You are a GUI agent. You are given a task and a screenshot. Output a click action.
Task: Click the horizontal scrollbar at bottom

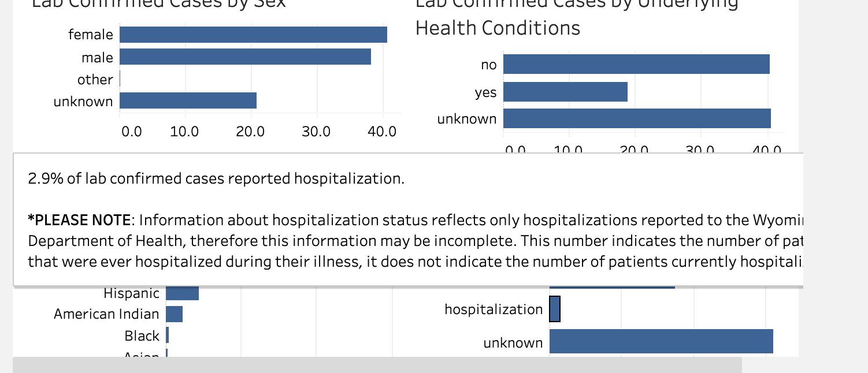377,365
